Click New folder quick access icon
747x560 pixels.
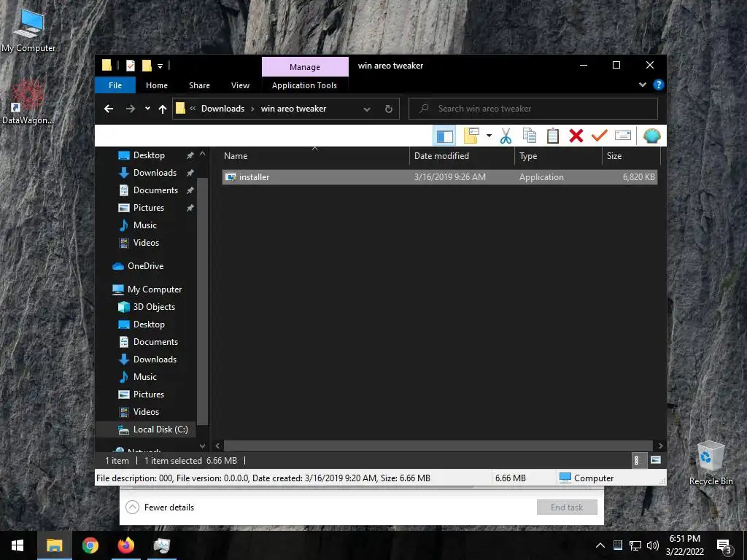(147, 66)
